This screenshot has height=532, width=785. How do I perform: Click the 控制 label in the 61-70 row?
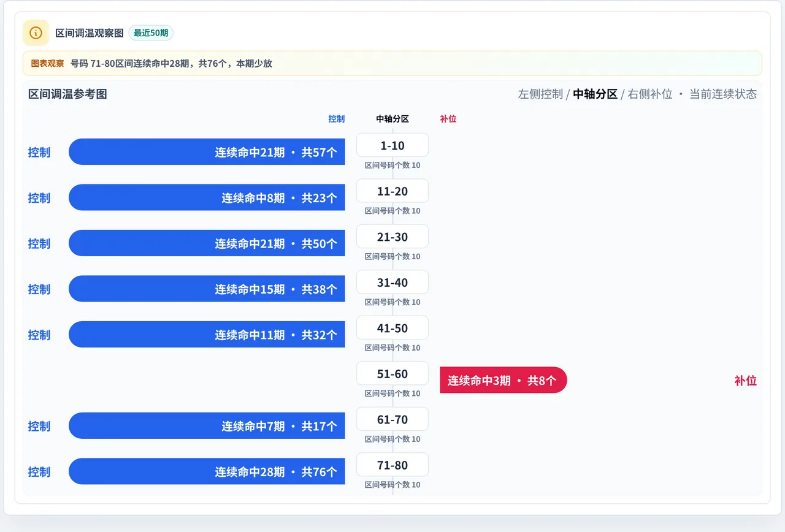[39, 426]
